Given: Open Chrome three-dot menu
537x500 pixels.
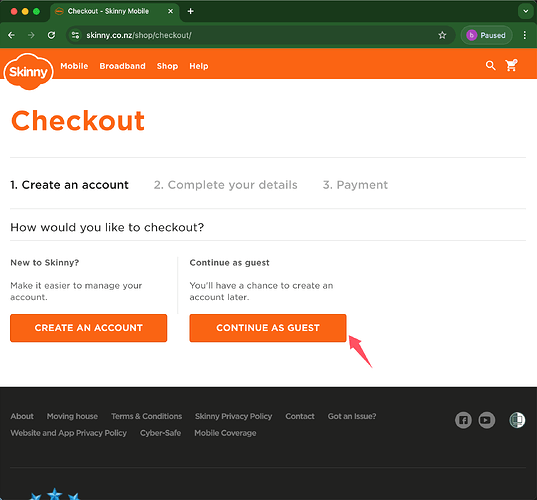Looking at the screenshot, I should coord(525,35).
